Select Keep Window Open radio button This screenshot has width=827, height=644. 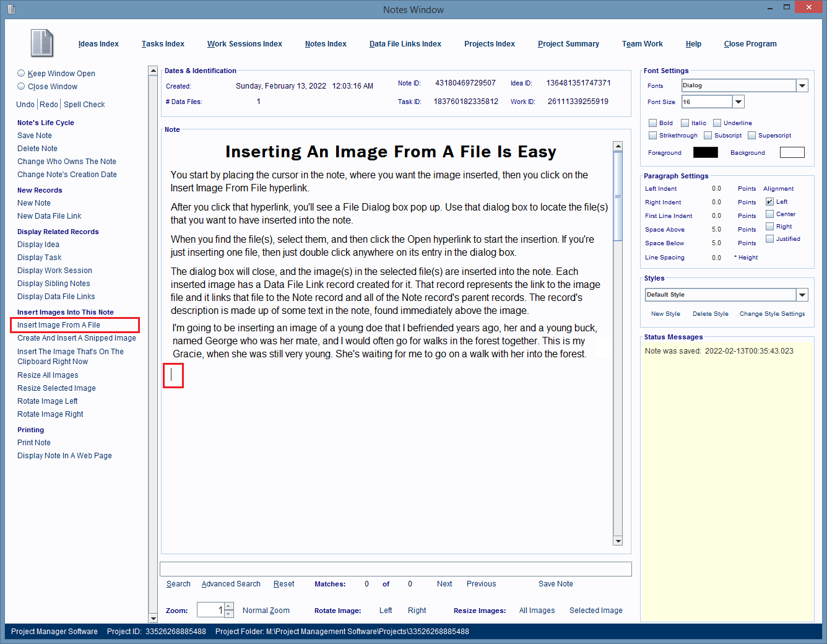coord(21,73)
